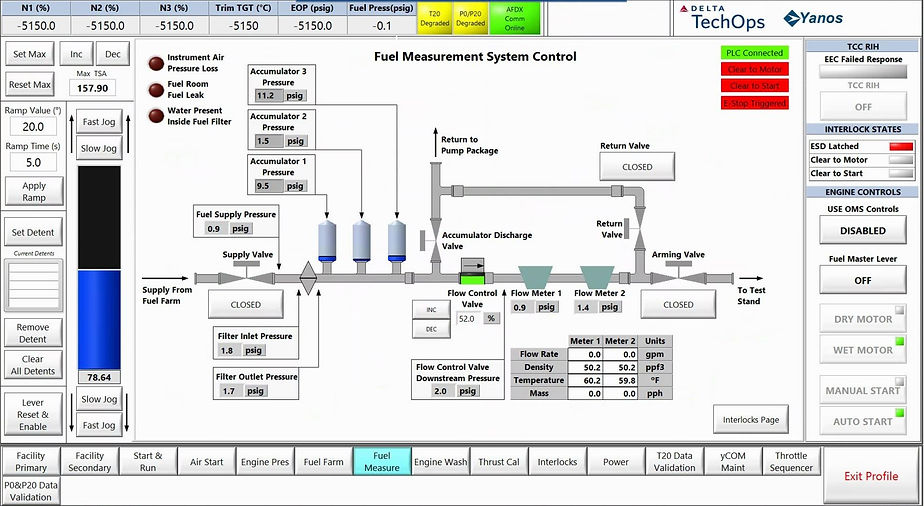Open the P0&P20 Data Validation tab
The image size is (924, 506).
(31, 491)
